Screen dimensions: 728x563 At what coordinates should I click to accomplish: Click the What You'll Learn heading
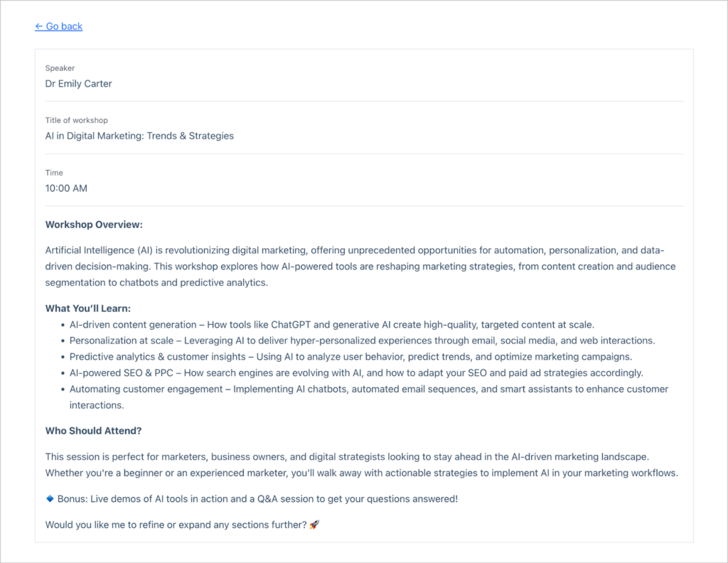click(x=88, y=309)
